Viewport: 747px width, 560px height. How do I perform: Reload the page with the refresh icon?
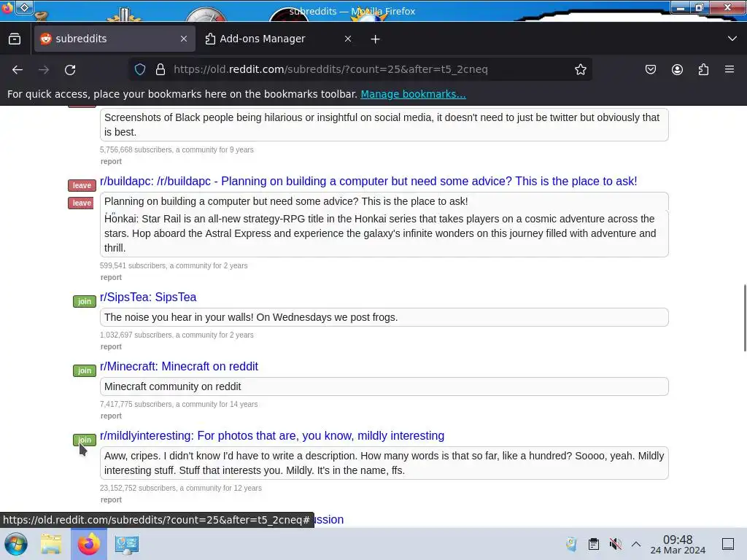(x=70, y=69)
